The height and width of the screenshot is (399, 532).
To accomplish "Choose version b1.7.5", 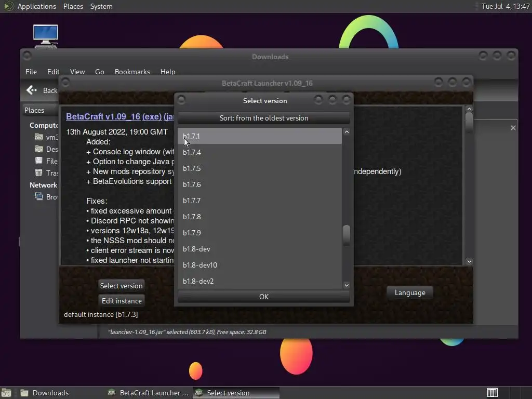I will pos(260,168).
